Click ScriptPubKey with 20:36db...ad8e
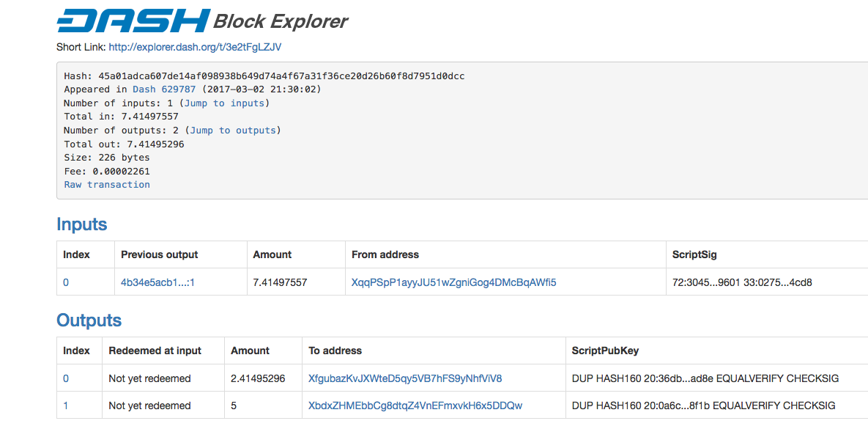The height and width of the screenshot is (429, 868). [705, 378]
